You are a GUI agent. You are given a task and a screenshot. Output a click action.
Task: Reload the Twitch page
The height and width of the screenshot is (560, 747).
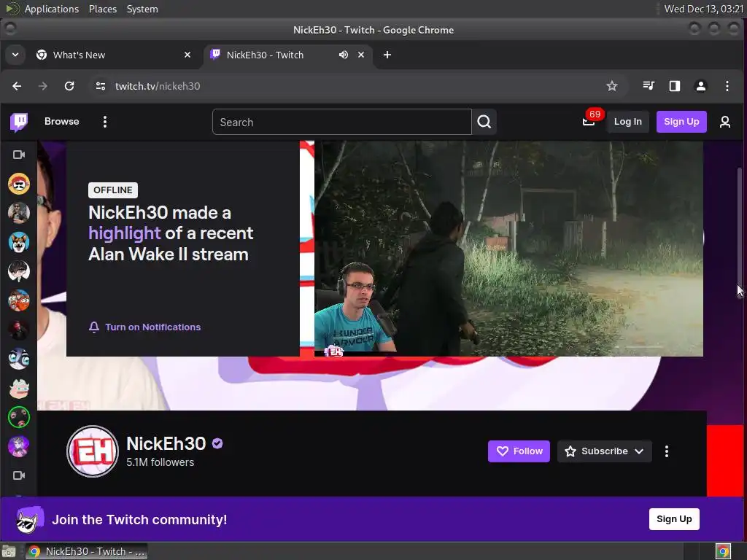click(x=69, y=86)
